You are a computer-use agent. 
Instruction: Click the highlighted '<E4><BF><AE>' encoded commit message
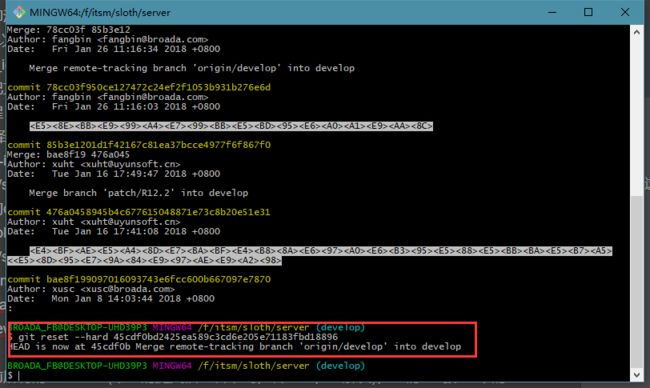click(x=309, y=255)
